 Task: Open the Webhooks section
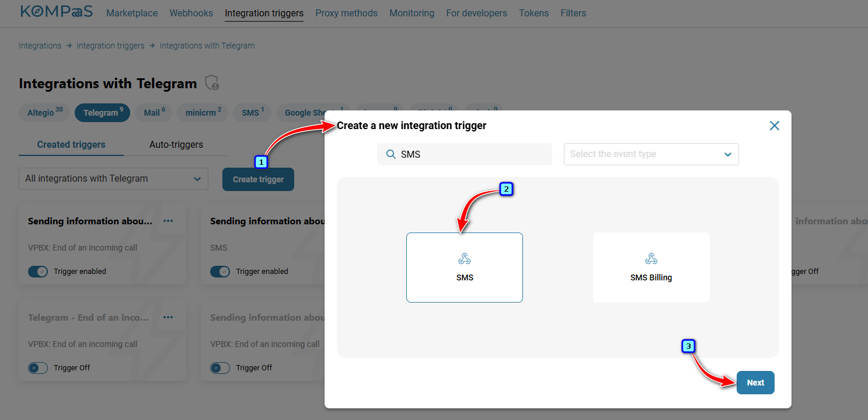pyautogui.click(x=191, y=13)
